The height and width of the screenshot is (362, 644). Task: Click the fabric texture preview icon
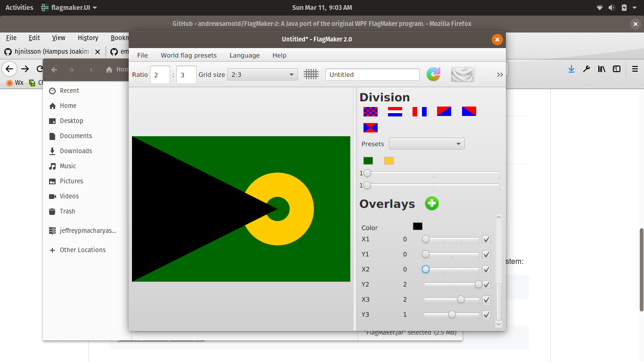[x=462, y=74]
